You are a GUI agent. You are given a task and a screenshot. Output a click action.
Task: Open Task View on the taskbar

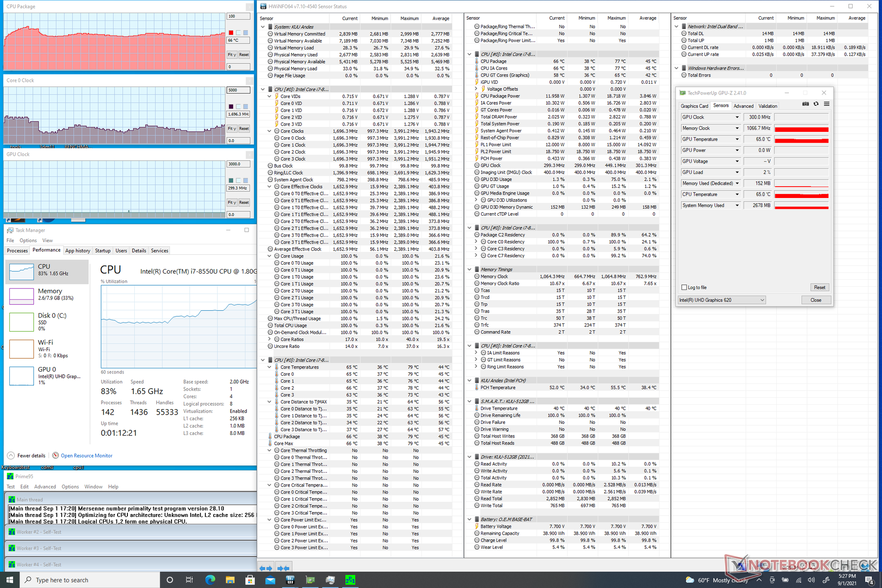[x=190, y=580]
